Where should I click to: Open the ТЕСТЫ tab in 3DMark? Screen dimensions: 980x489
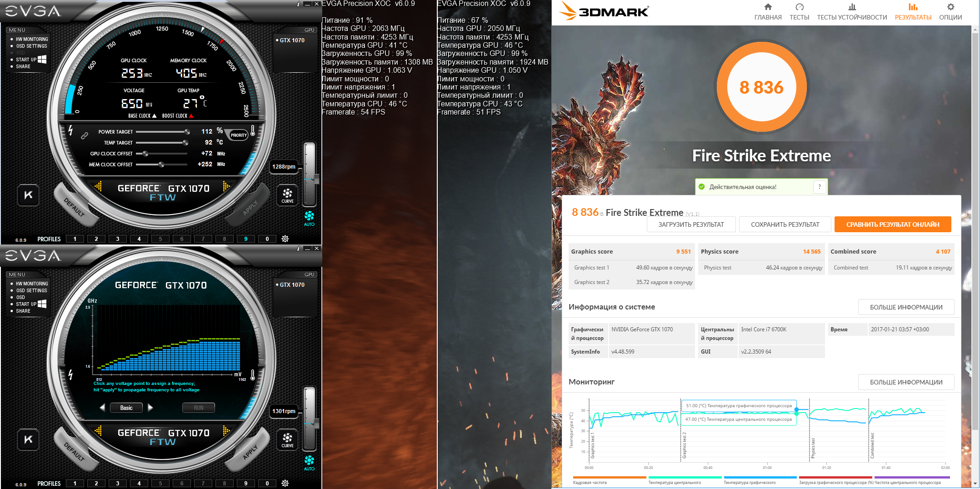[x=800, y=12]
